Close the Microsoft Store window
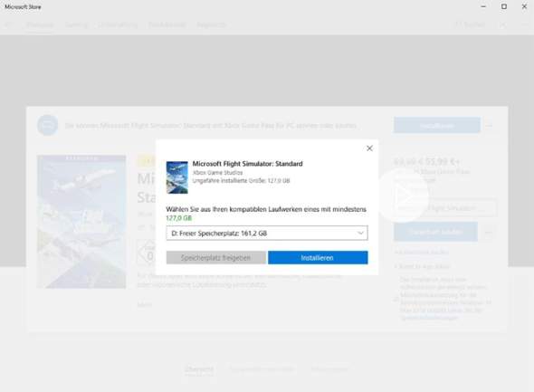 (x=524, y=6)
